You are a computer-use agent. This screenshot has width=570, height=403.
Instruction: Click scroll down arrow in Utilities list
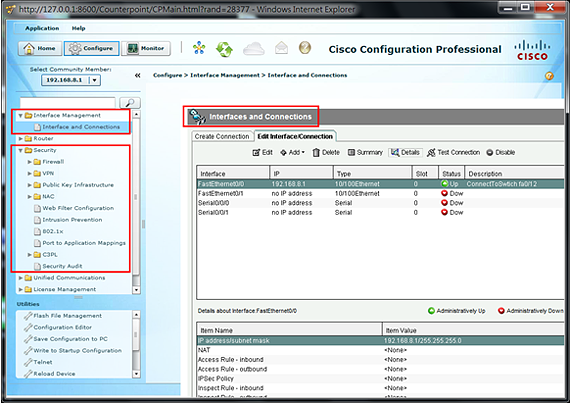[x=136, y=374]
